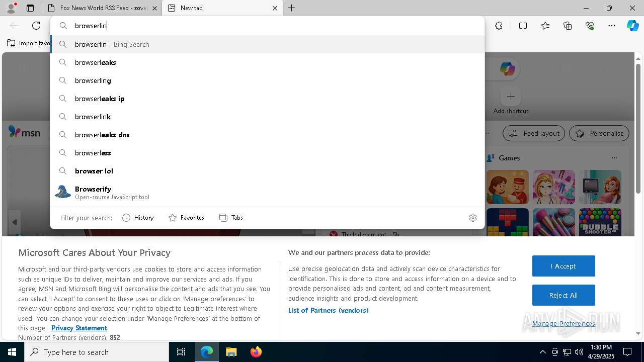Click the Edge profile icon
The image size is (644, 362).
click(x=11, y=8)
